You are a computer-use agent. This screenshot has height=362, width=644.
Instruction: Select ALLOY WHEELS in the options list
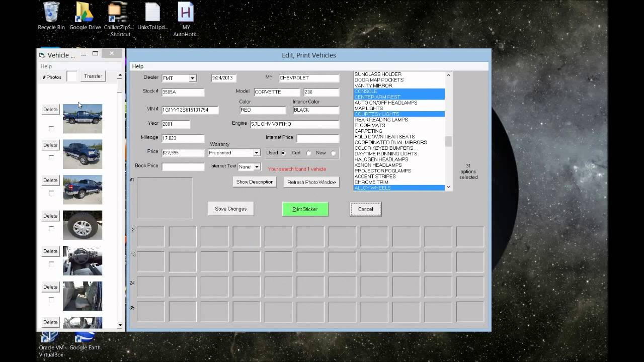[399, 188]
